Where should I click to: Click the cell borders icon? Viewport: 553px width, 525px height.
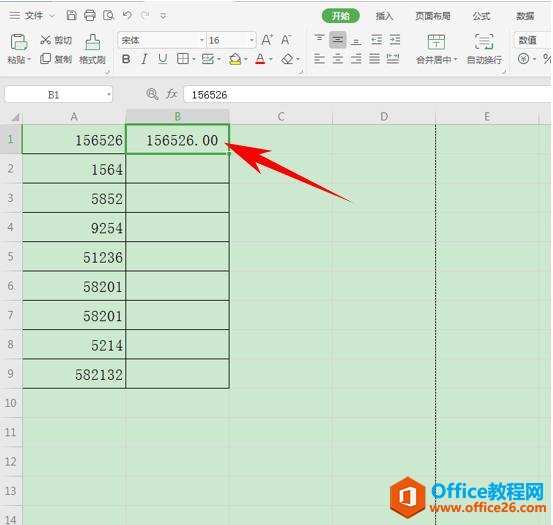pos(183,59)
